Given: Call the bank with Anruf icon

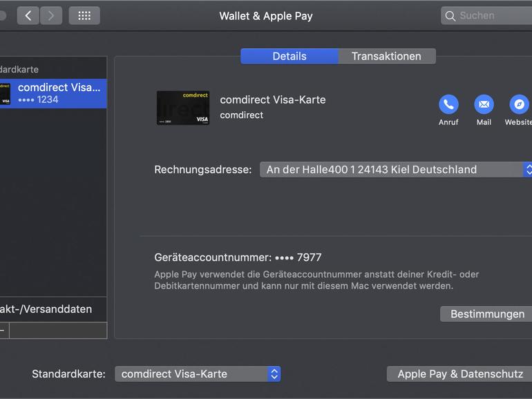Looking at the screenshot, I should (448, 104).
